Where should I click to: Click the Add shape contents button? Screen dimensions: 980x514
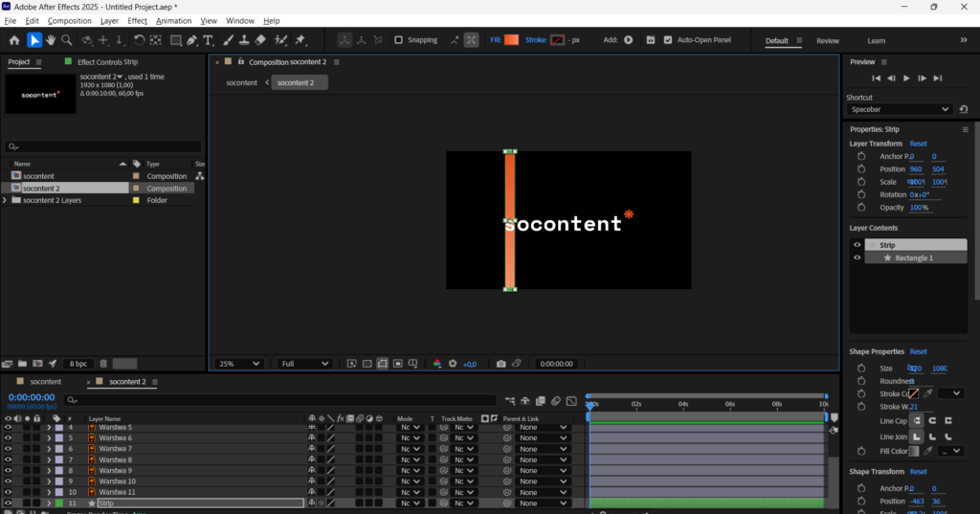(628, 40)
